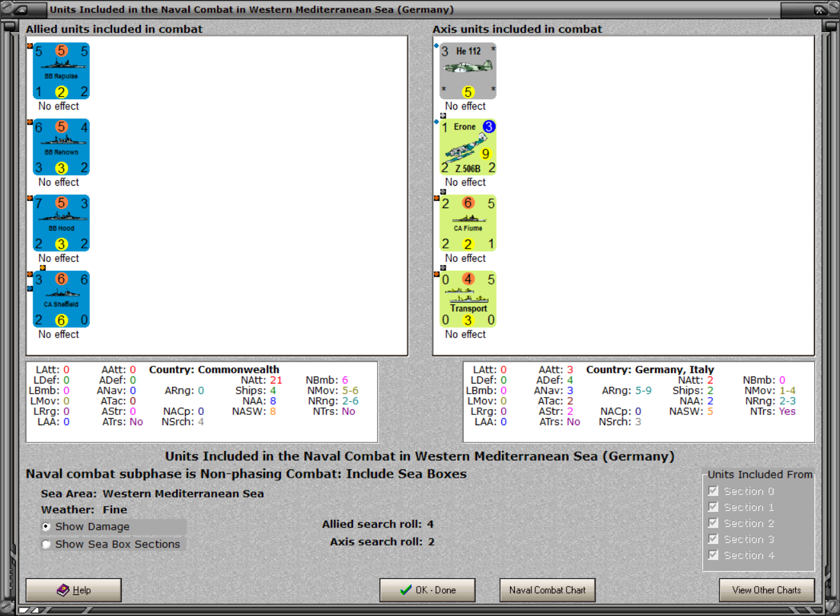Image resolution: width=840 pixels, height=616 pixels.
Task: Select the BB Repulse battleship counter
Action: (x=61, y=71)
